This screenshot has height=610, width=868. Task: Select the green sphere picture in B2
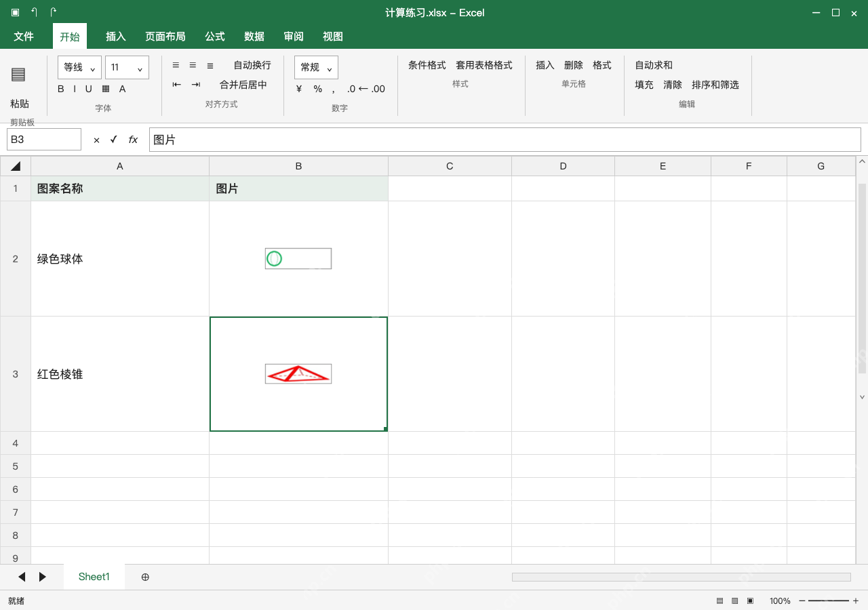tap(298, 258)
